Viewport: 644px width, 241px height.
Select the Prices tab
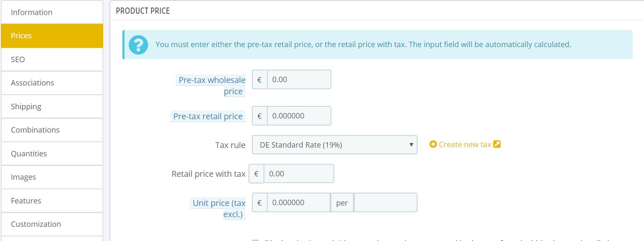pos(52,36)
